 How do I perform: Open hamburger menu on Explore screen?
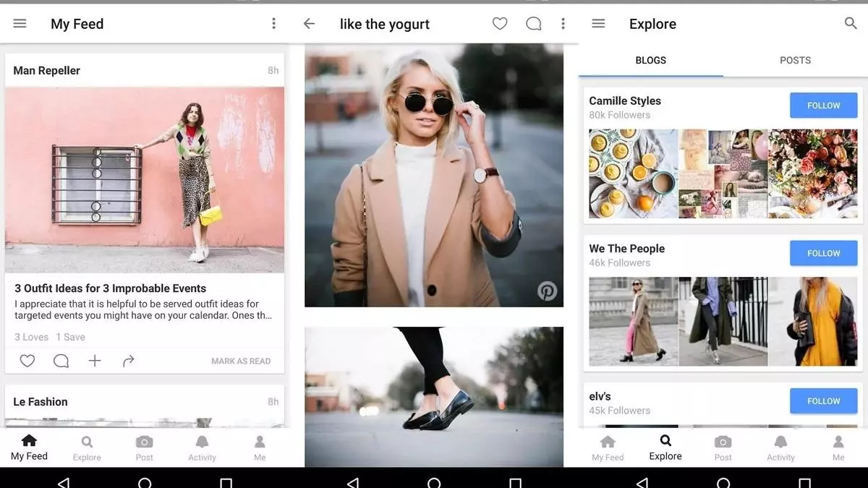click(x=598, y=24)
